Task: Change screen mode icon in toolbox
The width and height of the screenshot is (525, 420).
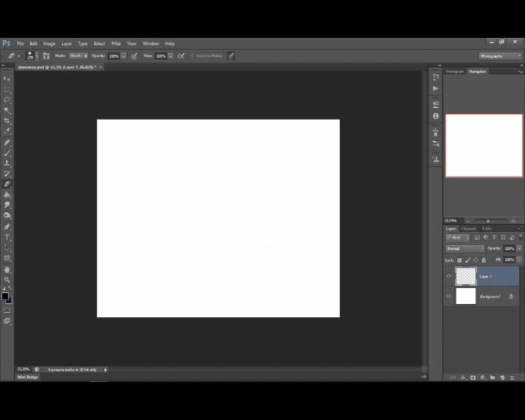Action: point(7,321)
